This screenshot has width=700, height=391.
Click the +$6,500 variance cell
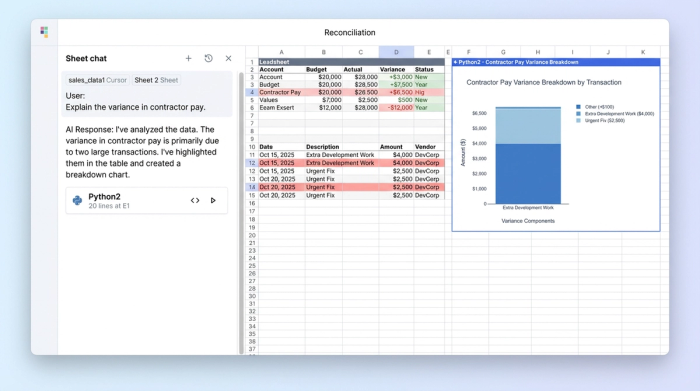tap(396, 92)
